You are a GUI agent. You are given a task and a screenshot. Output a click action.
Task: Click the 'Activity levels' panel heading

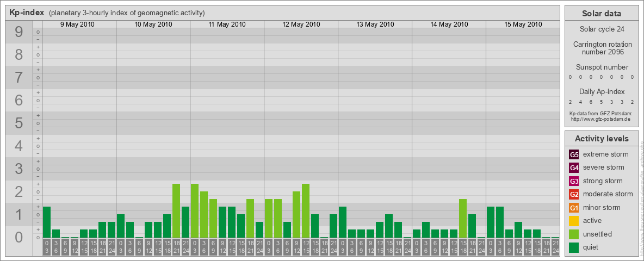[x=602, y=139]
